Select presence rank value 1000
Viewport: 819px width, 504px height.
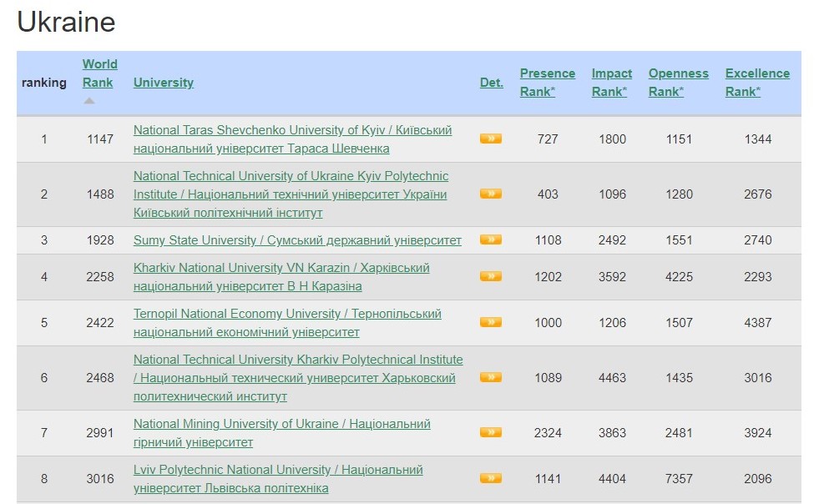click(x=548, y=322)
